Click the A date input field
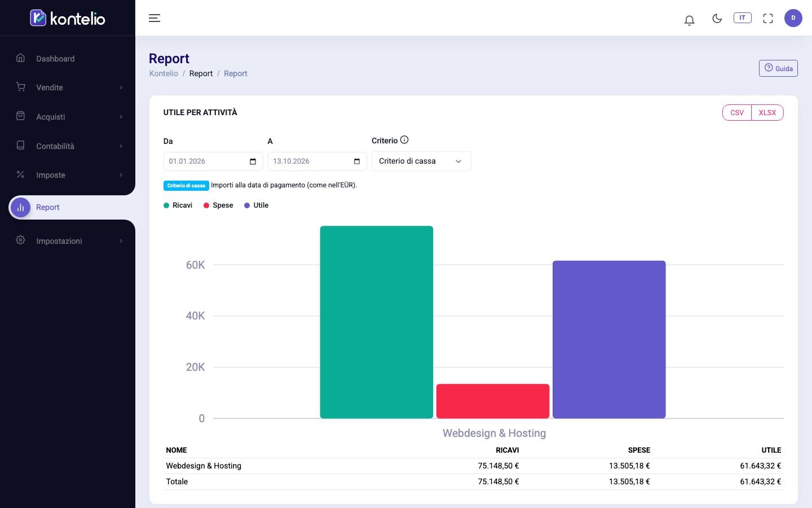 click(317, 161)
